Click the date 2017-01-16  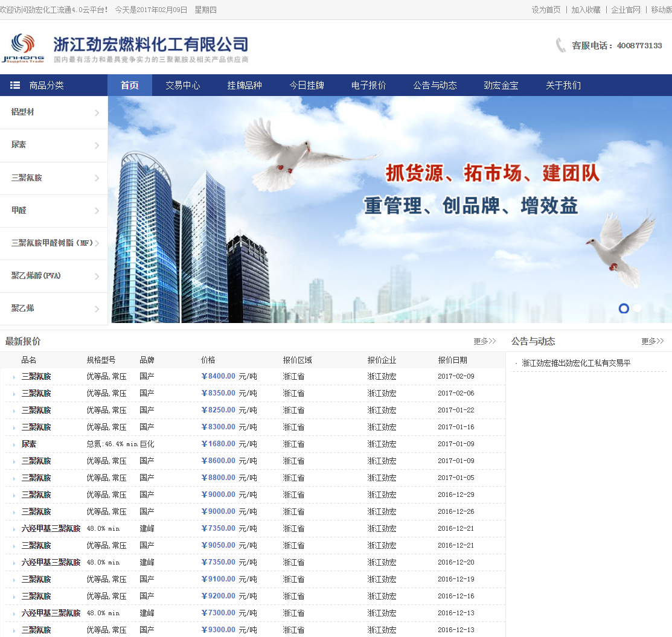(x=456, y=427)
